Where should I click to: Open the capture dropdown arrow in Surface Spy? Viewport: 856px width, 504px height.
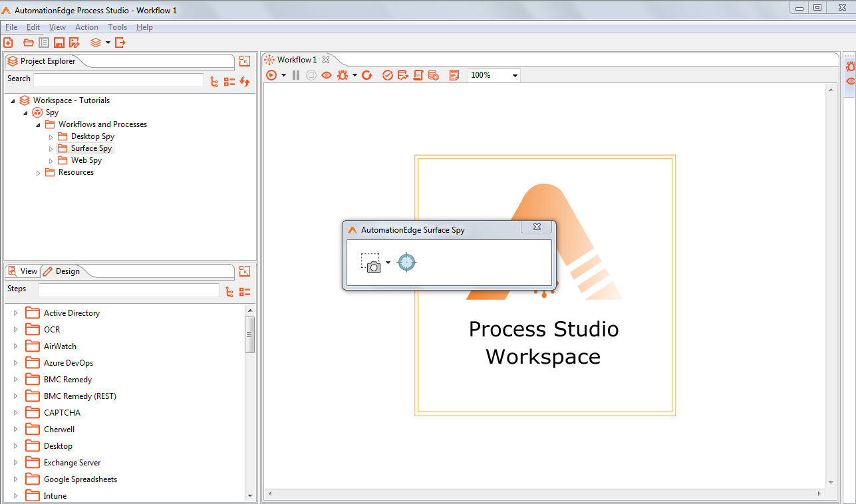tap(388, 263)
